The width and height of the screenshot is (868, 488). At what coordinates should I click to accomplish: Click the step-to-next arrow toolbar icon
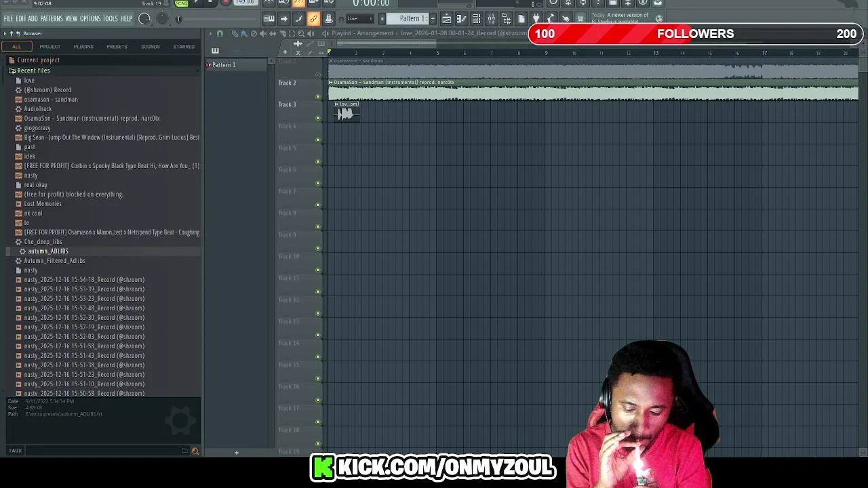[284, 18]
